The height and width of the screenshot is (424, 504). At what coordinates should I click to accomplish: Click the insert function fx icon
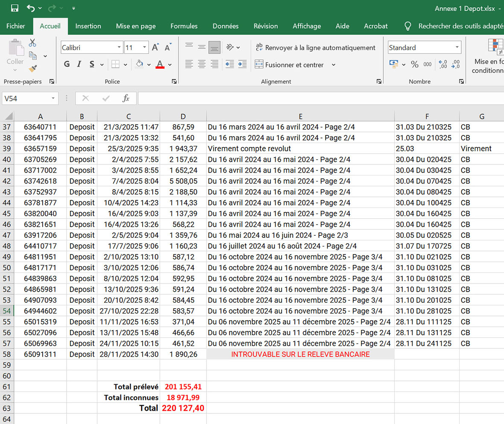tap(126, 98)
